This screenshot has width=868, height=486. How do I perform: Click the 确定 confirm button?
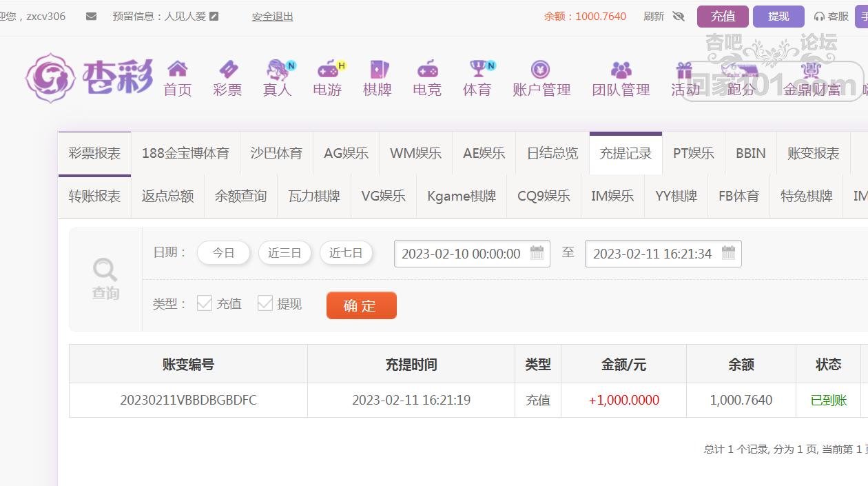coord(362,305)
